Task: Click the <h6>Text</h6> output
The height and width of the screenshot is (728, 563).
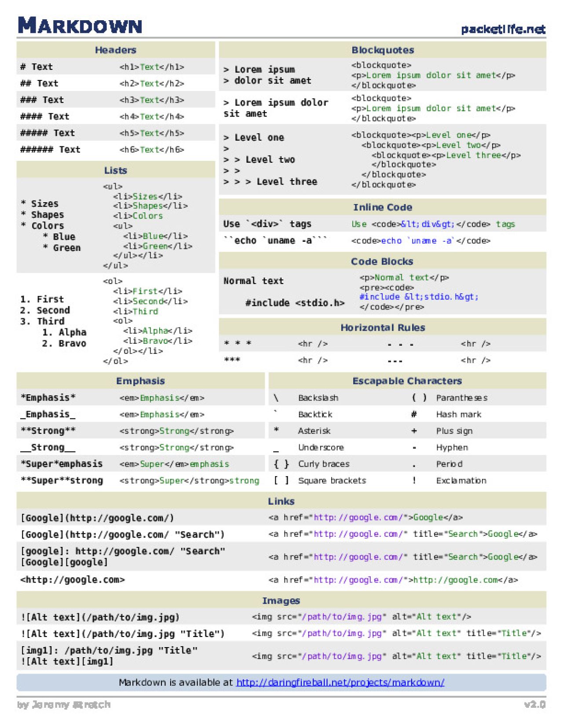Action: tap(152, 149)
